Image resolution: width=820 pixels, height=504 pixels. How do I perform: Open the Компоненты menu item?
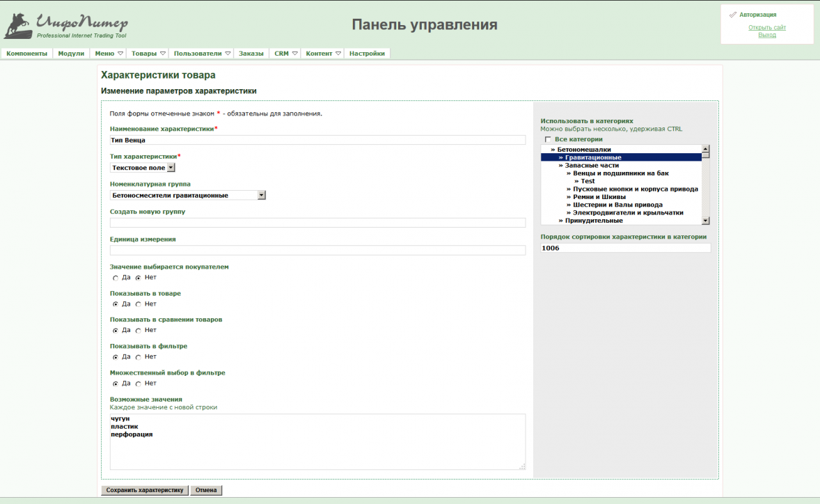pyautogui.click(x=26, y=54)
